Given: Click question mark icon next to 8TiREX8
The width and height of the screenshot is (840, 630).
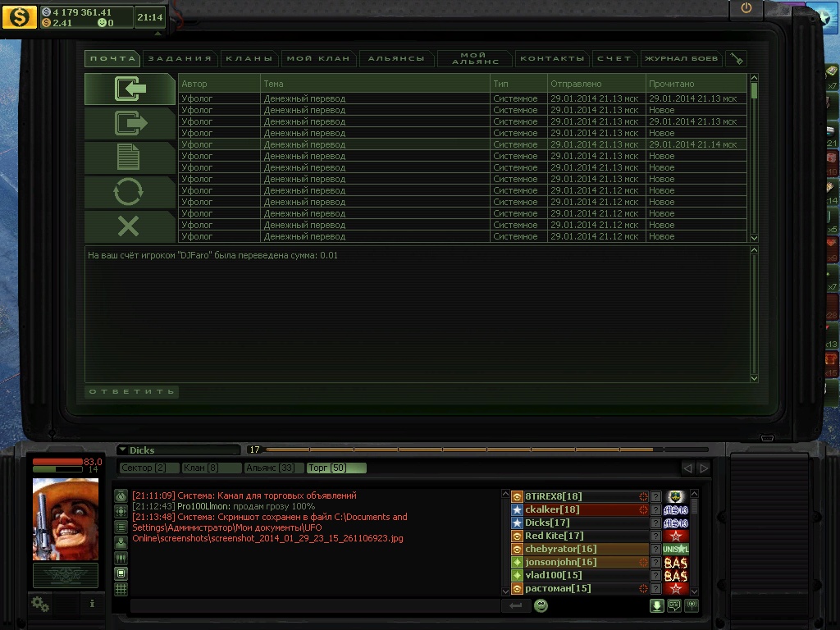Looking at the screenshot, I should point(655,496).
